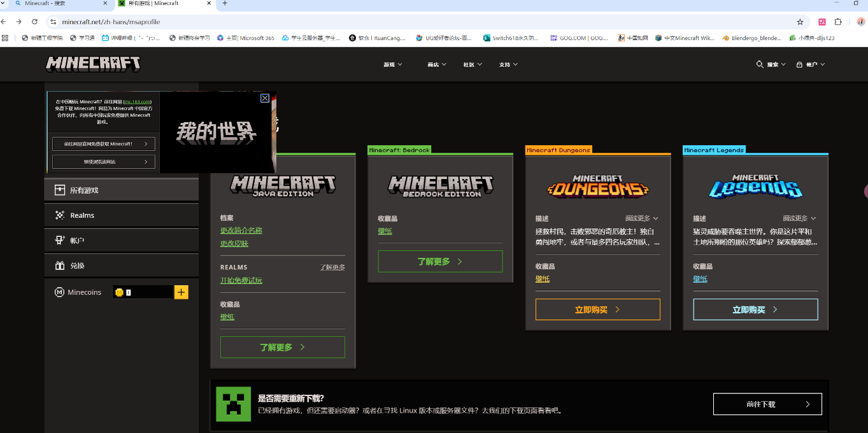The height and width of the screenshot is (433, 868).
Task: Expand the 支持 header dropdown
Action: [x=508, y=64]
